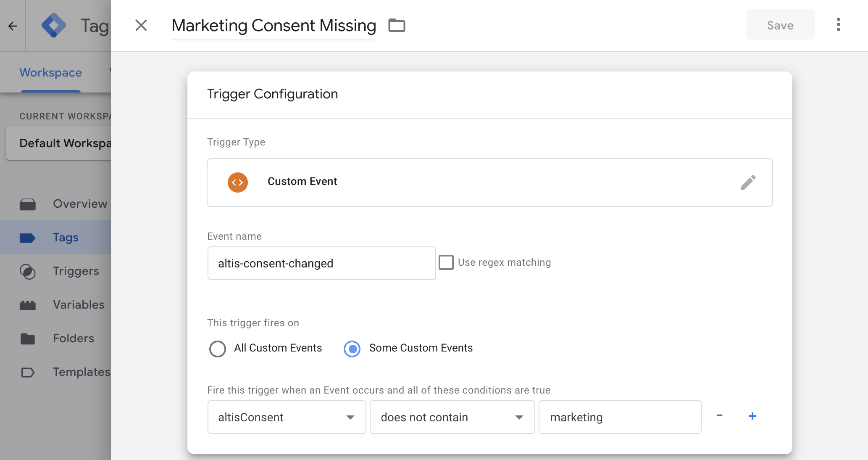Select the All Custom Events radio button
The height and width of the screenshot is (460, 868).
[x=217, y=349]
